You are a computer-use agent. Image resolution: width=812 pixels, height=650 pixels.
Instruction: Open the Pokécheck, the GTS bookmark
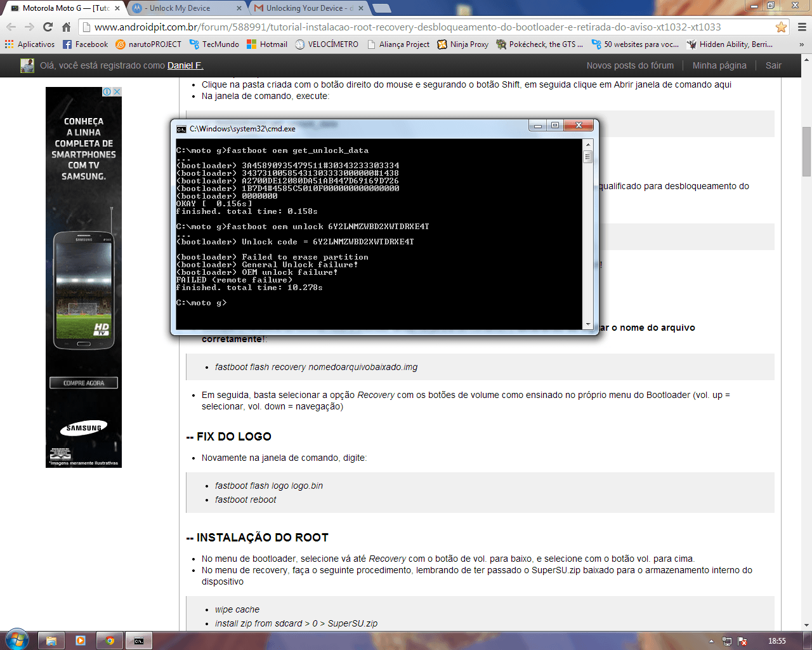540,44
